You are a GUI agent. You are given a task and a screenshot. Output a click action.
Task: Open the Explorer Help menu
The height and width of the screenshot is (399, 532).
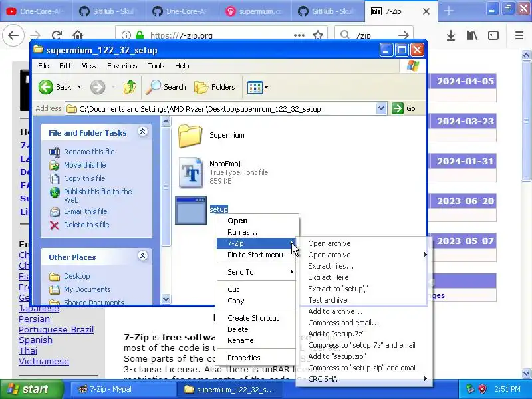(182, 66)
